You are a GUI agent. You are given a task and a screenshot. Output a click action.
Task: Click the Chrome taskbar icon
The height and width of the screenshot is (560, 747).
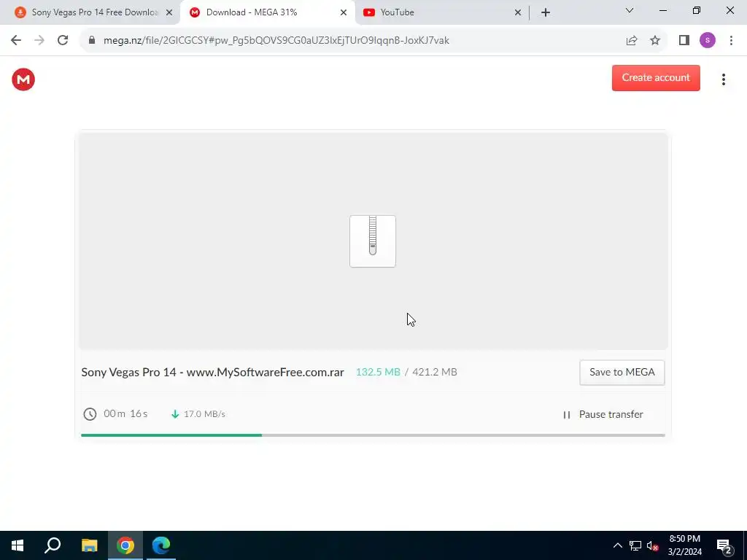[x=125, y=545]
